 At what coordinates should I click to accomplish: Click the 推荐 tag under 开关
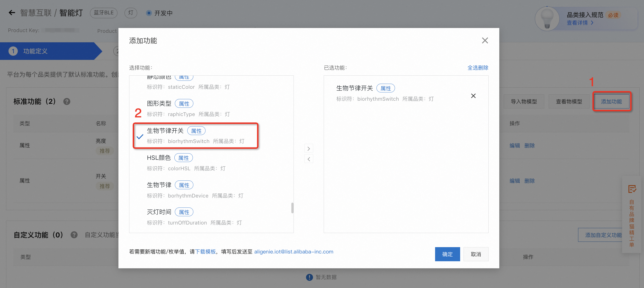click(105, 186)
